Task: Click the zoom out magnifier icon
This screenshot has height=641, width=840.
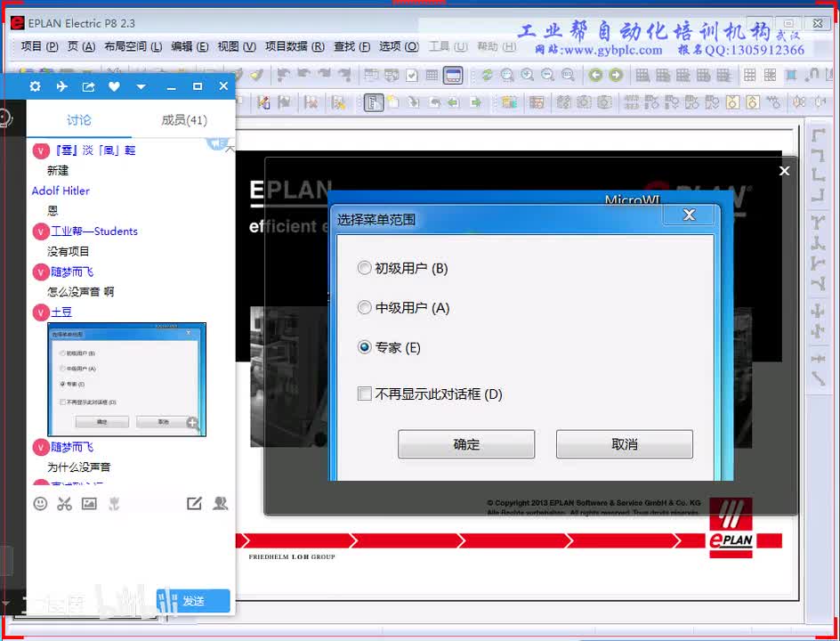Action: coord(547,75)
